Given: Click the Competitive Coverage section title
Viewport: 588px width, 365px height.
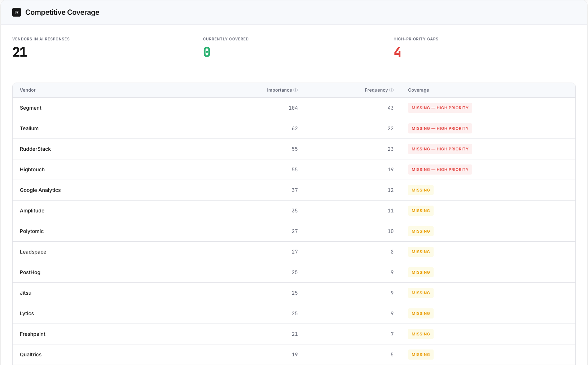Looking at the screenshot, I should click(62, 12).
